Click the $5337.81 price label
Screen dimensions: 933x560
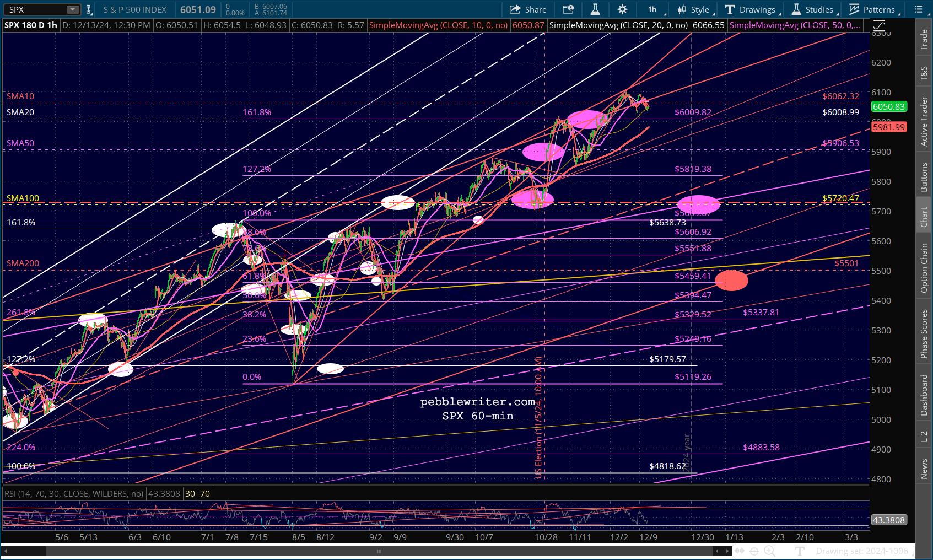[x=761, y=313]
